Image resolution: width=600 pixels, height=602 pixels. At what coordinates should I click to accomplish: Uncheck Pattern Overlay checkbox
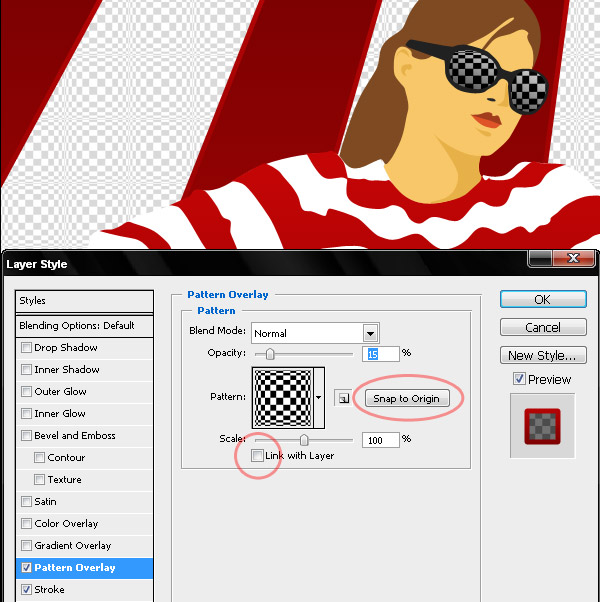coord(26,567)
